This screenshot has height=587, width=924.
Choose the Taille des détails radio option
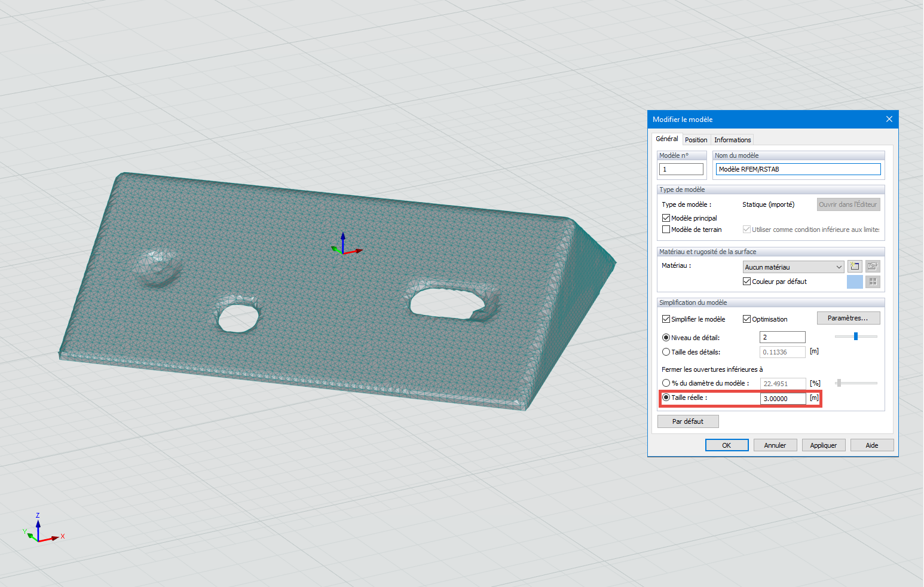click(x=666, y=352)
